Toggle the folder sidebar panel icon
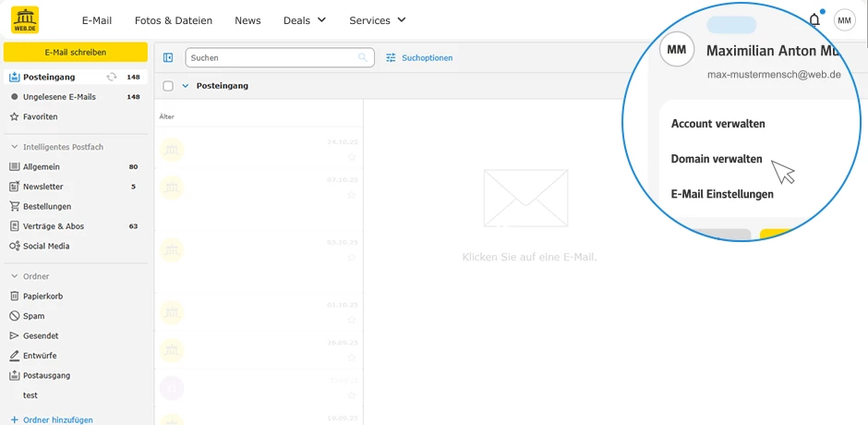This screenshot has width=868, height=425. (x=168, y=57)
